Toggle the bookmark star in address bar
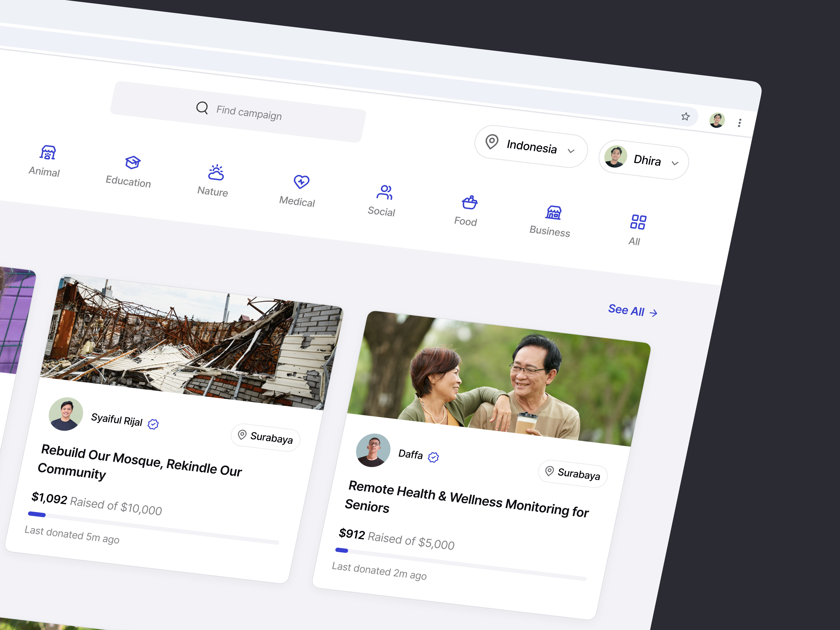840x630 pixels. pyautogui.click(x=685, y=116)
